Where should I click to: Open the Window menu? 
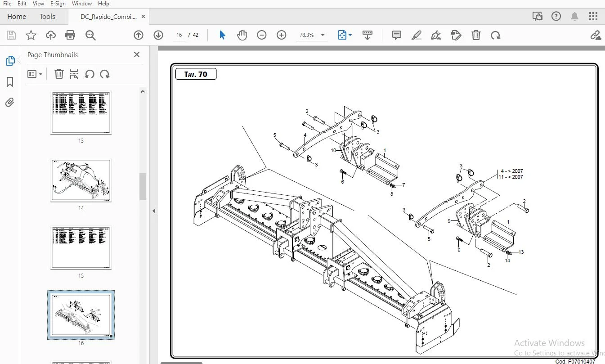pyautogui.click(x=82, y=4)
